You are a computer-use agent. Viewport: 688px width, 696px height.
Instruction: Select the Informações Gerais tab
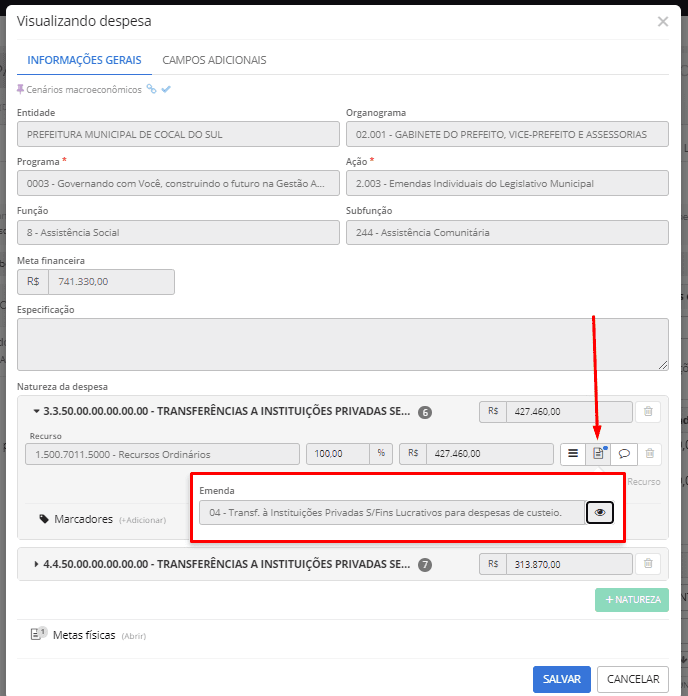pos(84,60)
